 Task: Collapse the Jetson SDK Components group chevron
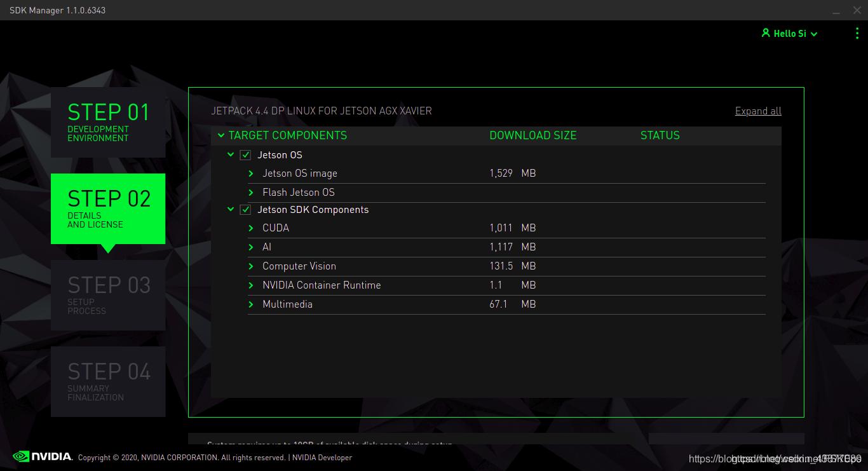pos(231,209)
